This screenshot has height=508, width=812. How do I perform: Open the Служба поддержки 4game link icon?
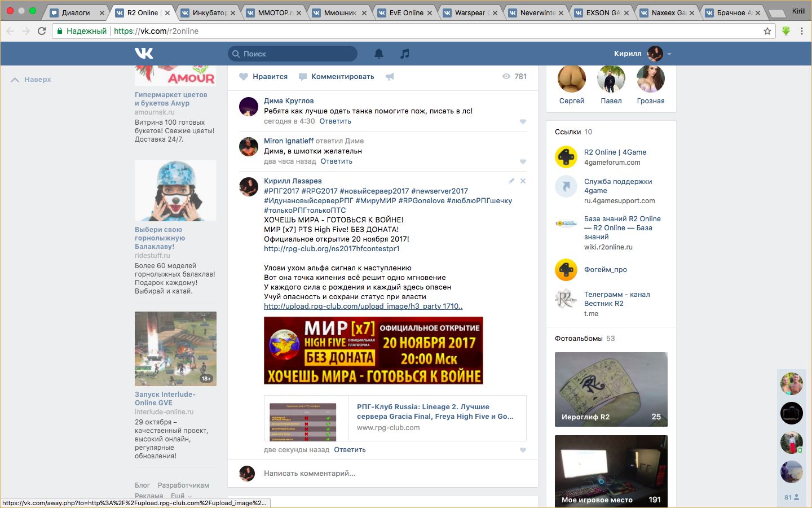click(566, 186)
